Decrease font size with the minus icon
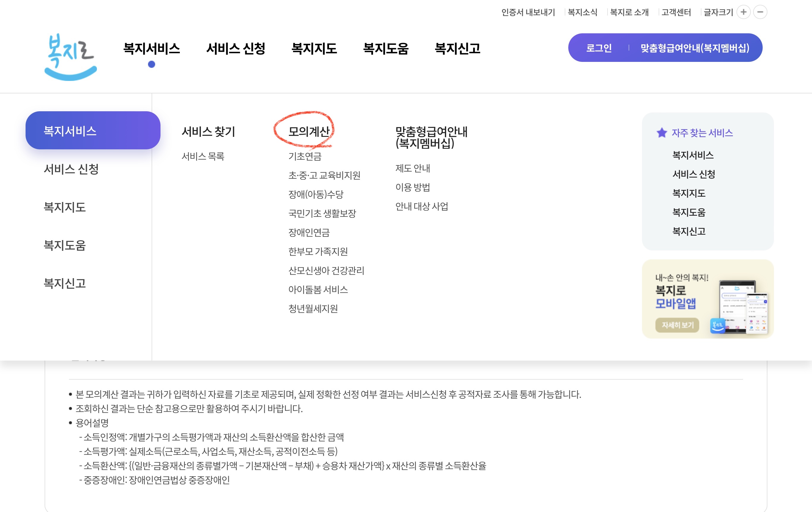The image size is (812, 512). (760, 12)
